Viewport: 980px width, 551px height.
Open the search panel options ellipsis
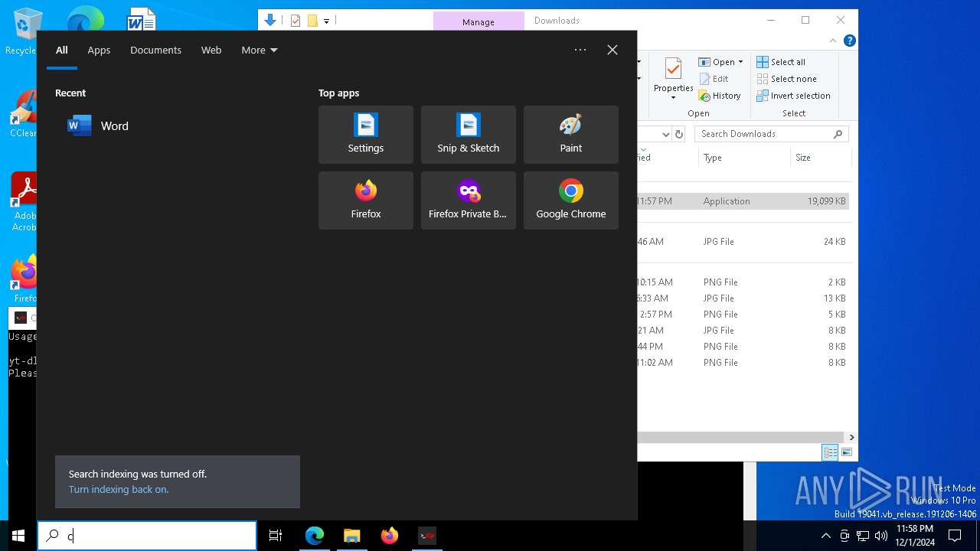coord(580,50)
